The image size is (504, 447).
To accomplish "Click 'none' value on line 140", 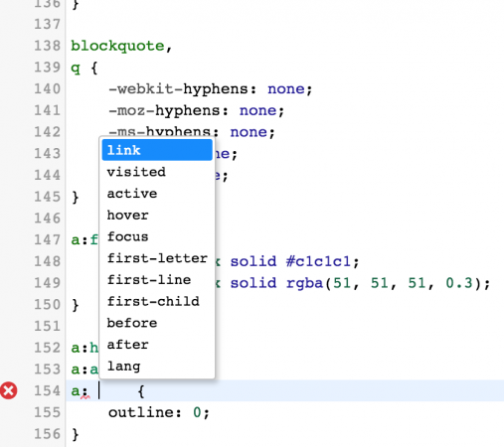I will click(286, 89).
